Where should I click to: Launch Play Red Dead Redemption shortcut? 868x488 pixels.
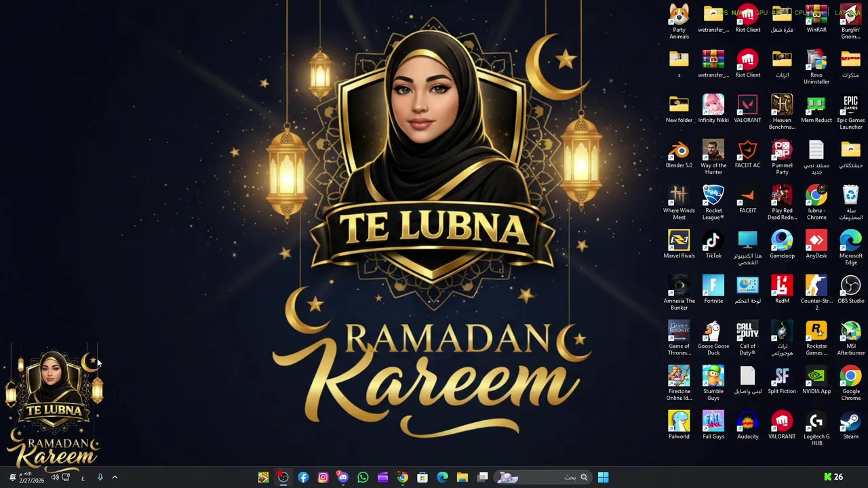click(x=782, y=203)
